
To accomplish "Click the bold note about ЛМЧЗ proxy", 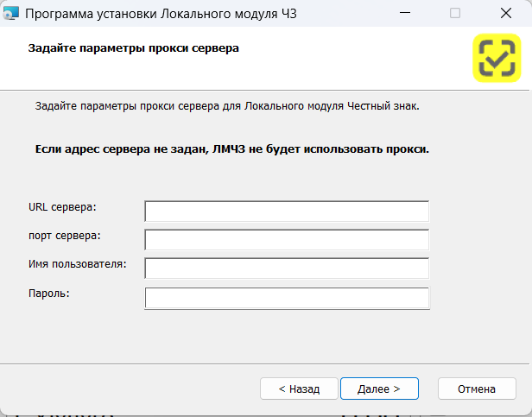I will (232, 149).
